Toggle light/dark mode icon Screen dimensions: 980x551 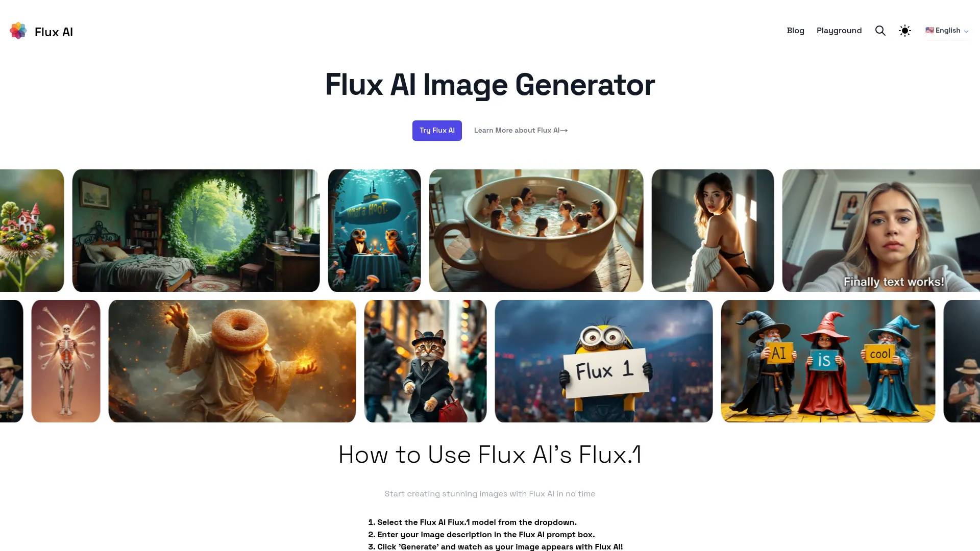(904, 30)
